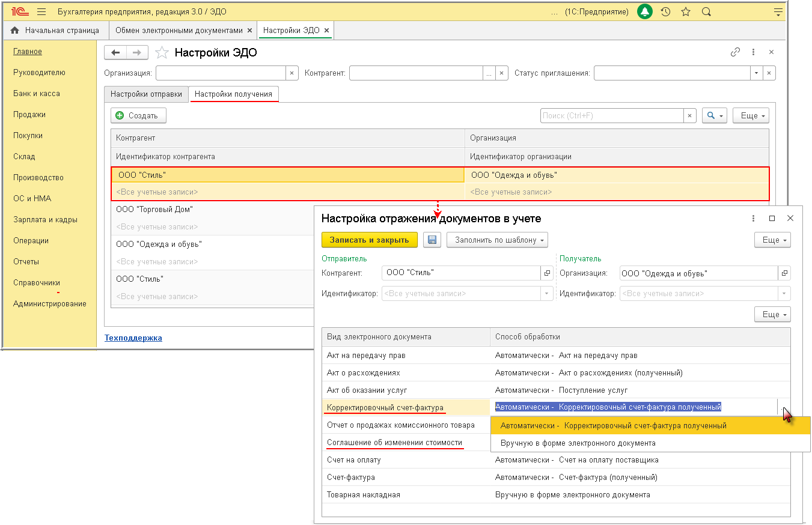Open the main hamburger menu
Image resolution: width=812 pixels, height=525 pixels.
click(41, 12)
